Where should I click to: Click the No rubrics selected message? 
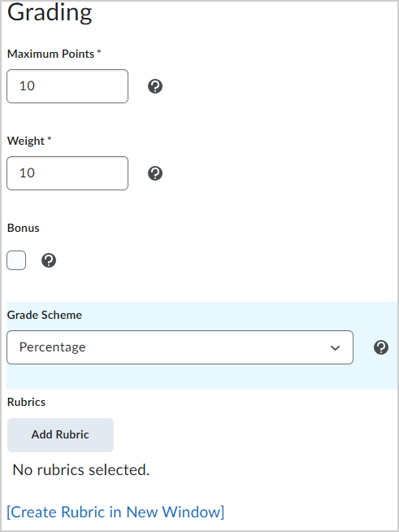(x=81, y=470)
